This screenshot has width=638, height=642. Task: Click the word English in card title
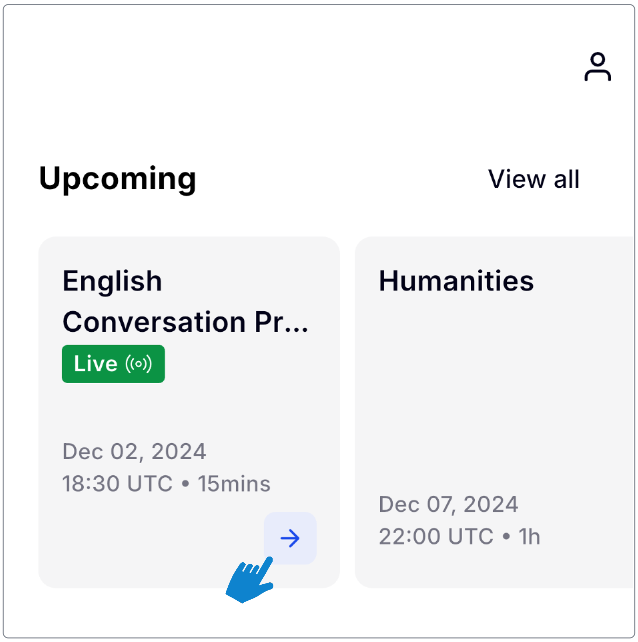coord(112,281)
